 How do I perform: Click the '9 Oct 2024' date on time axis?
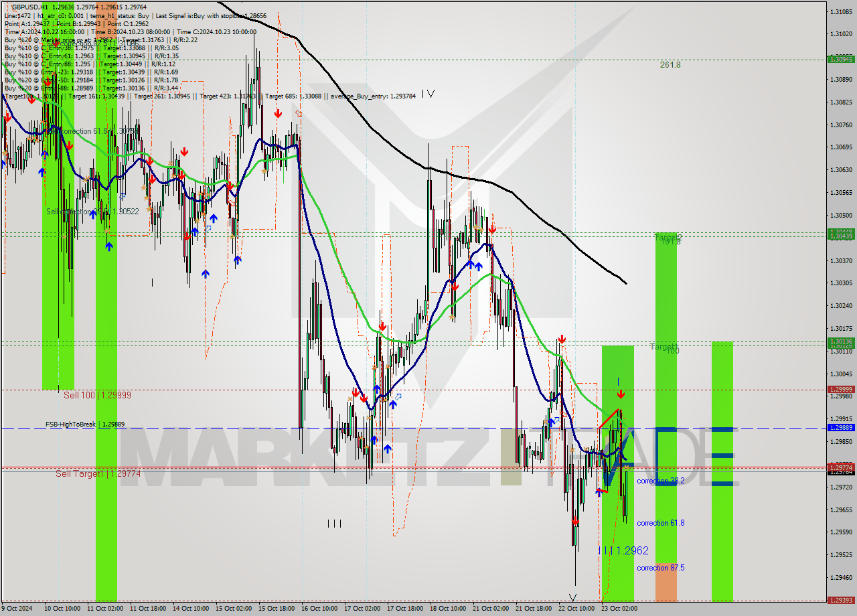coord(18,609)
